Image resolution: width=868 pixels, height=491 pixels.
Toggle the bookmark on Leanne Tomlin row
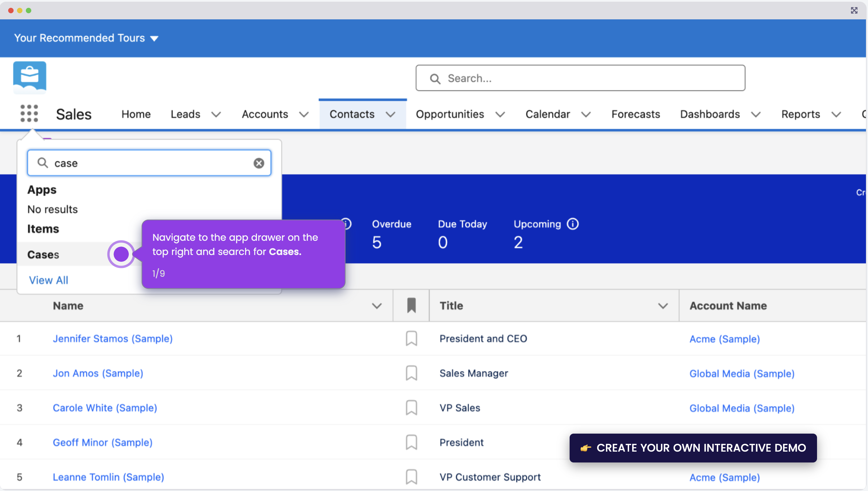(411, 477)
